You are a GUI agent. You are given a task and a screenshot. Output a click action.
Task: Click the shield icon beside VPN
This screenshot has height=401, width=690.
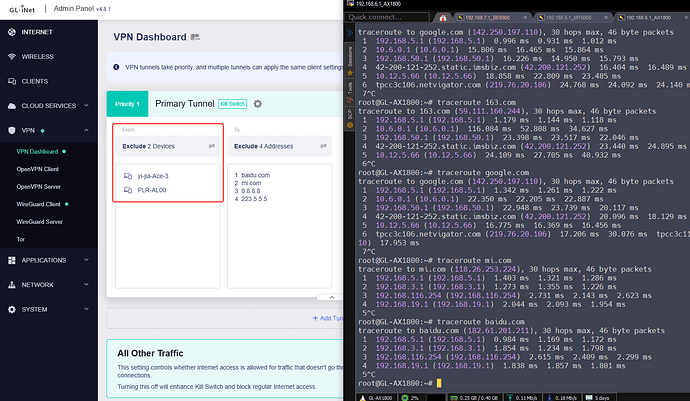[12, 130]
